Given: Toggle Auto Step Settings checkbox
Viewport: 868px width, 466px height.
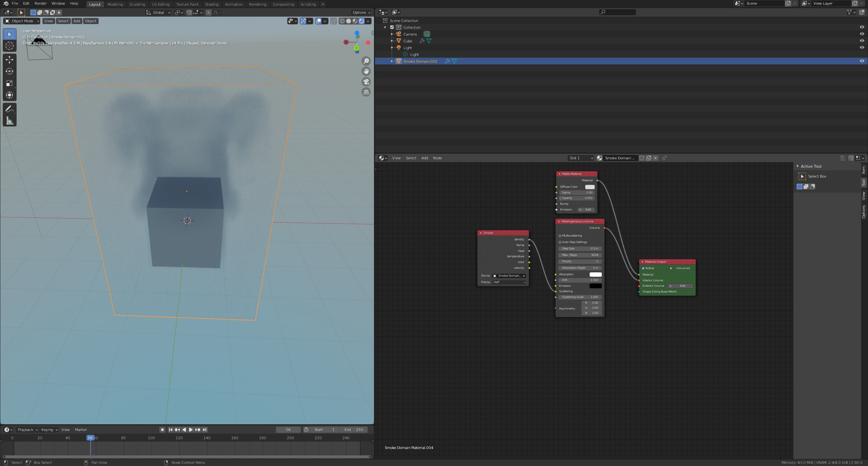Looking at the screenshot, I should [x=560, y=242].
